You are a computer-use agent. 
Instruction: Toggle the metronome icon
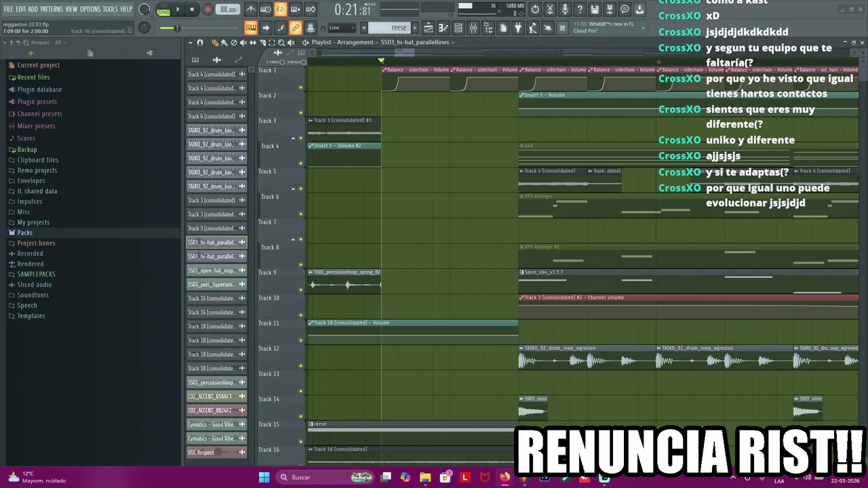coord(252,9)
